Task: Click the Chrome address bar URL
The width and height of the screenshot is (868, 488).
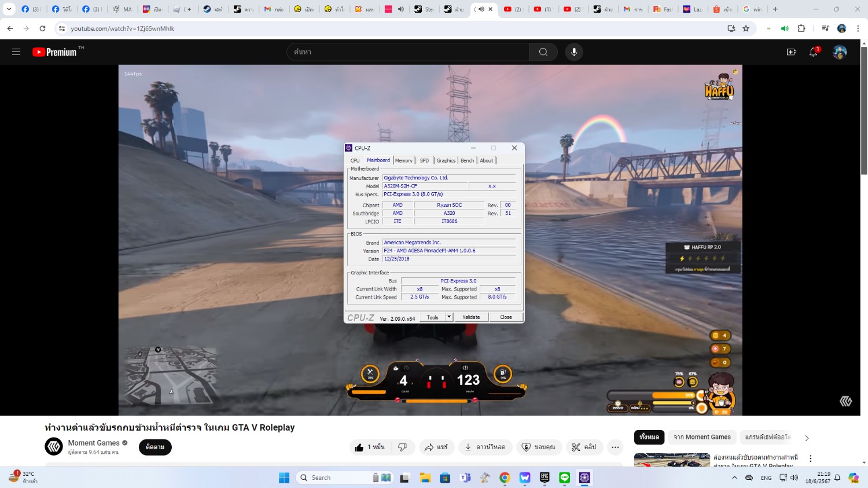Action: coord(123,28)
